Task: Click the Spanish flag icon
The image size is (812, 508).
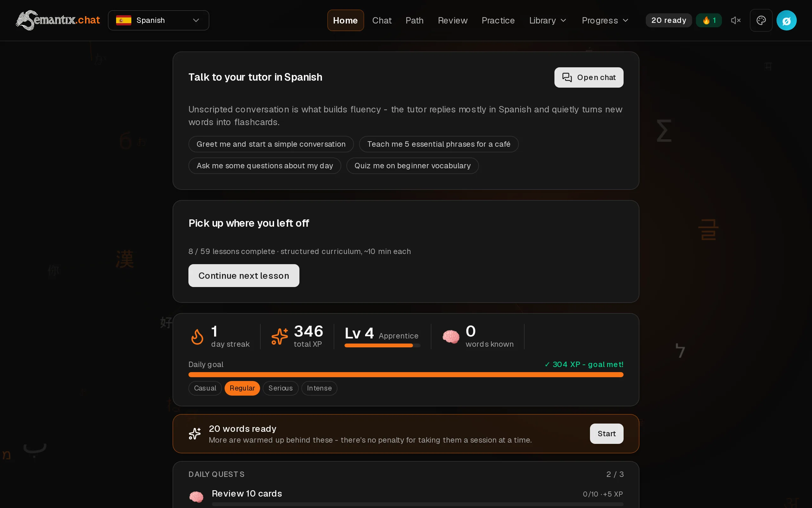Action: coord(123,21)
